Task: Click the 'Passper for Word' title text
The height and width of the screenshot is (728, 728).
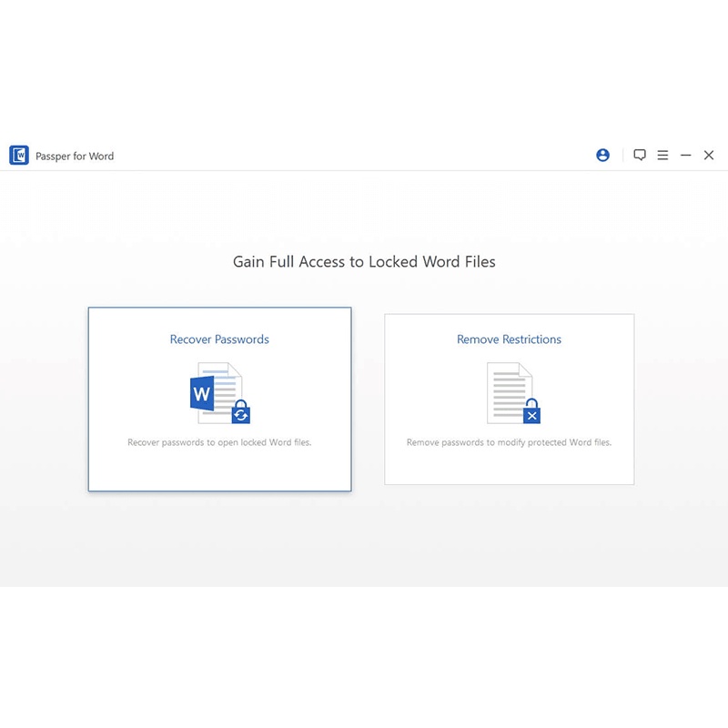Action: pyautogui.click(x=75, y=157)
